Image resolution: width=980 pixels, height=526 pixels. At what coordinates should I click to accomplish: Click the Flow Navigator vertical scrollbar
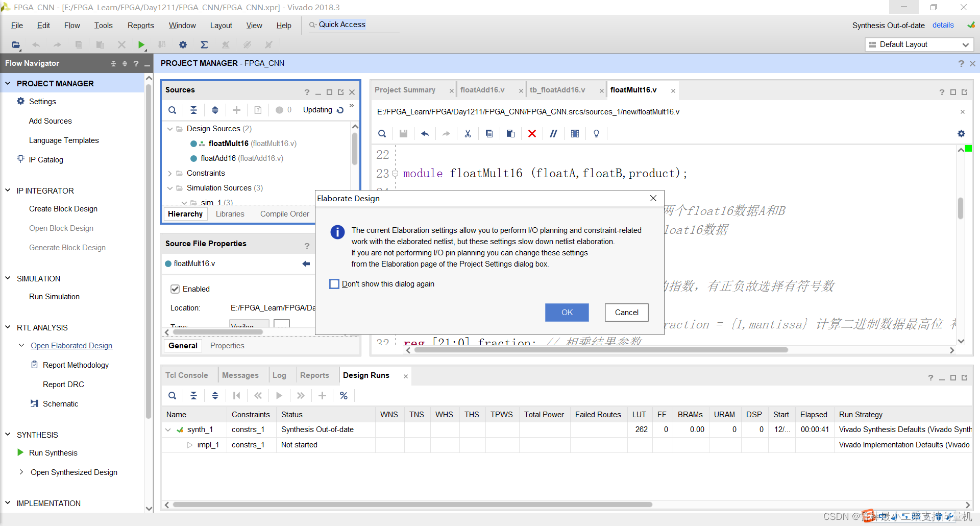point(149,250)
